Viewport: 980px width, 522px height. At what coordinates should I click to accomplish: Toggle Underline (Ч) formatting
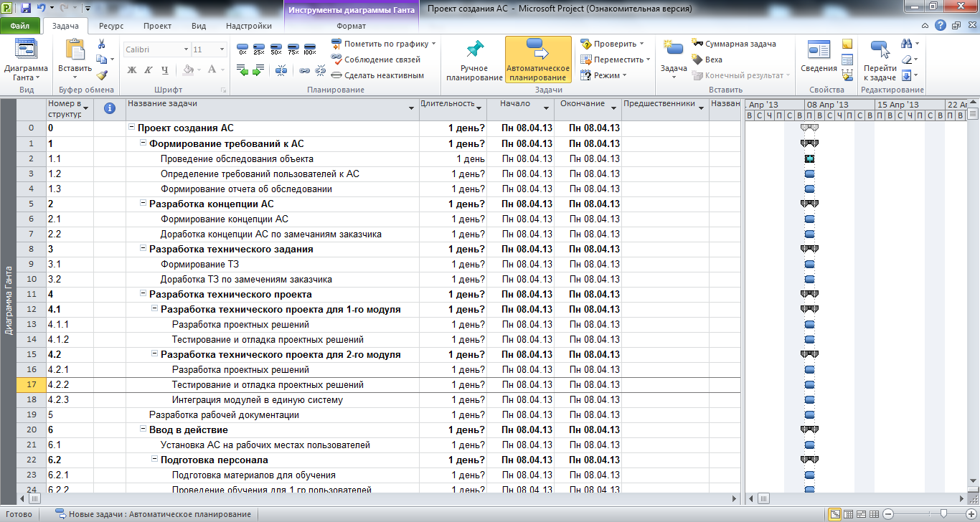[x=165, y=70]
